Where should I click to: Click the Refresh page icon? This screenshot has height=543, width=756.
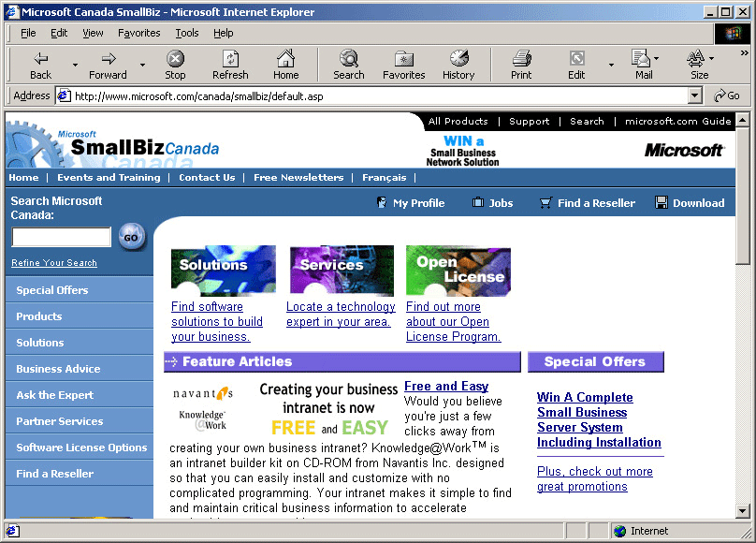pyautogui.click(x=230, y=58)
